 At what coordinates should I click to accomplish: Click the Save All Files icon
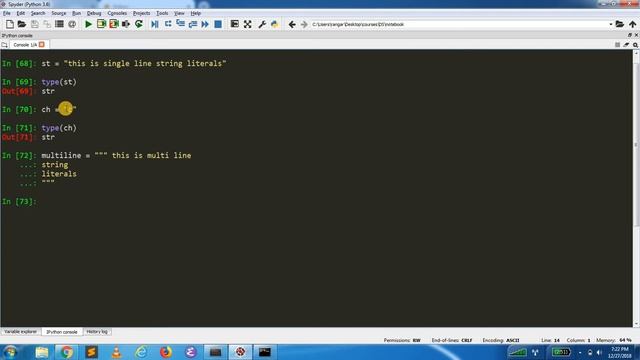pyautogui.click(x=47, y=24)
